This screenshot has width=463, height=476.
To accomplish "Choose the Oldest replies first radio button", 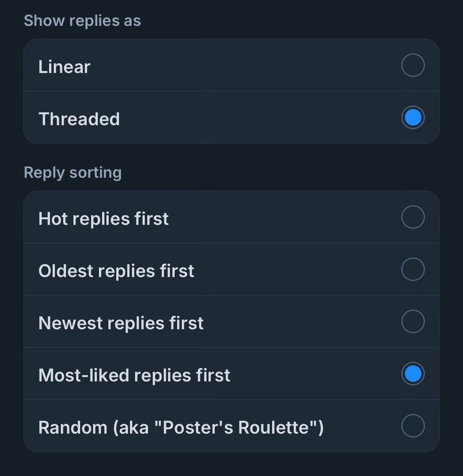I will [413, 269].
